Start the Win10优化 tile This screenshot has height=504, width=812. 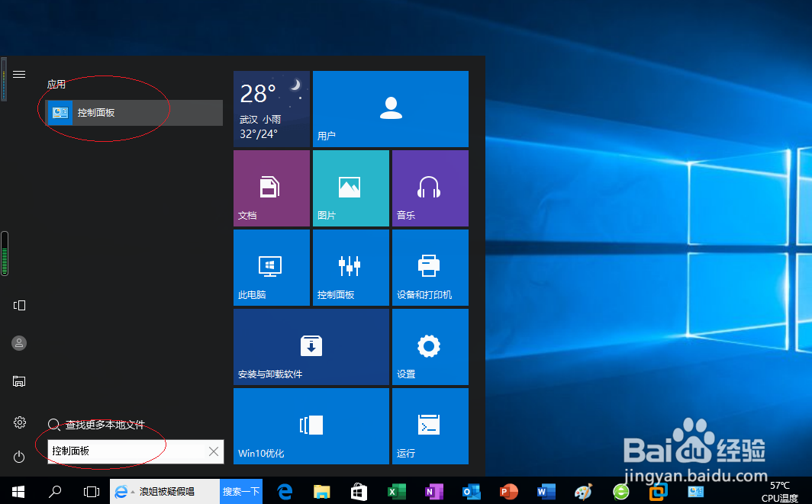pos(311,425)
